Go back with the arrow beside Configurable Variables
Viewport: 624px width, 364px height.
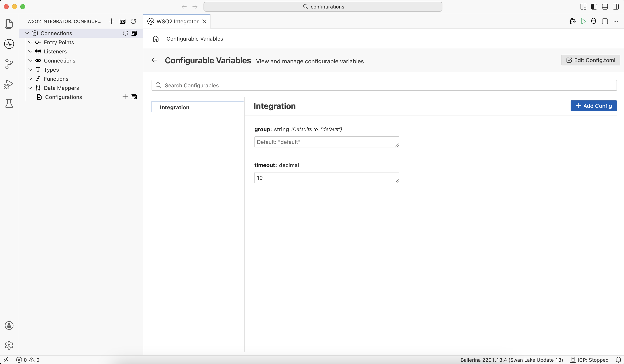pyautogui.click(x=154, y=60)
